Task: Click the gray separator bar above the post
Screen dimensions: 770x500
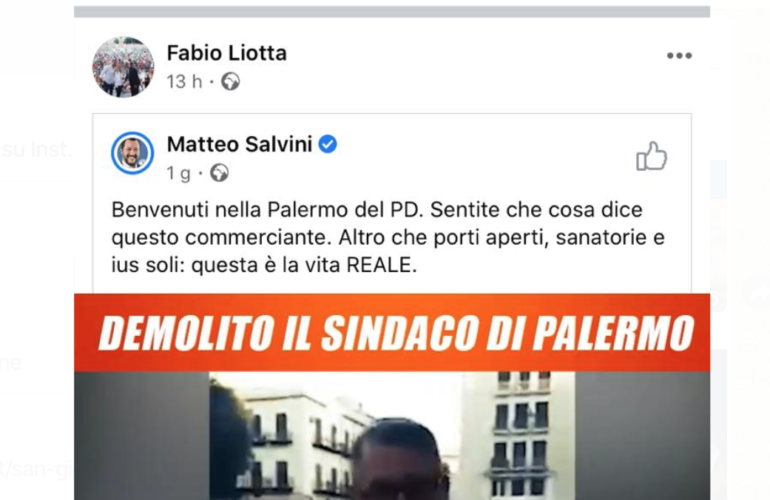Action: point(392,11)
